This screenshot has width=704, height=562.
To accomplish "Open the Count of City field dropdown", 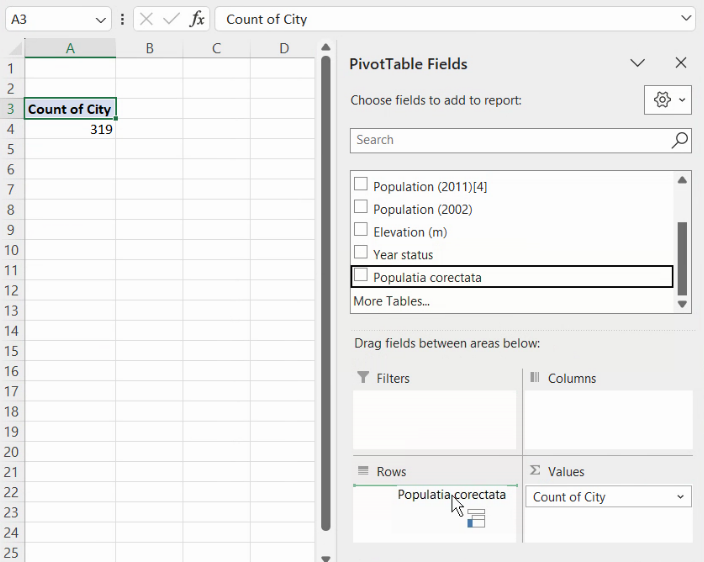I will (681, 497).
